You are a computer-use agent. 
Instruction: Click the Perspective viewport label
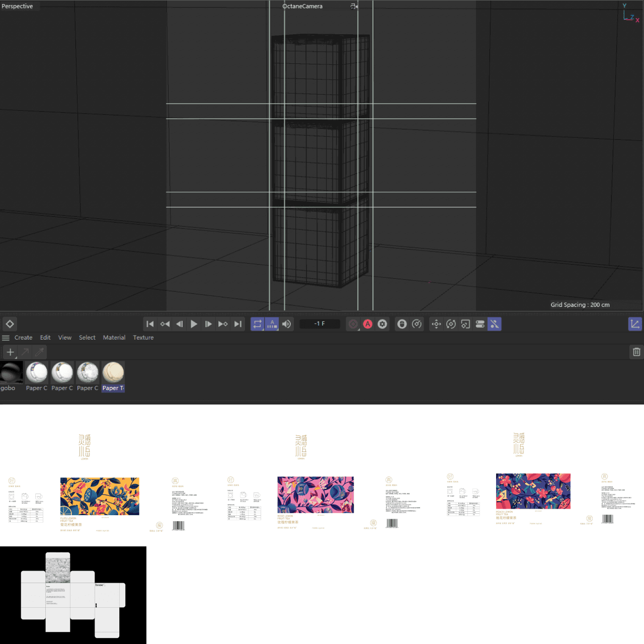coord(17,6)
